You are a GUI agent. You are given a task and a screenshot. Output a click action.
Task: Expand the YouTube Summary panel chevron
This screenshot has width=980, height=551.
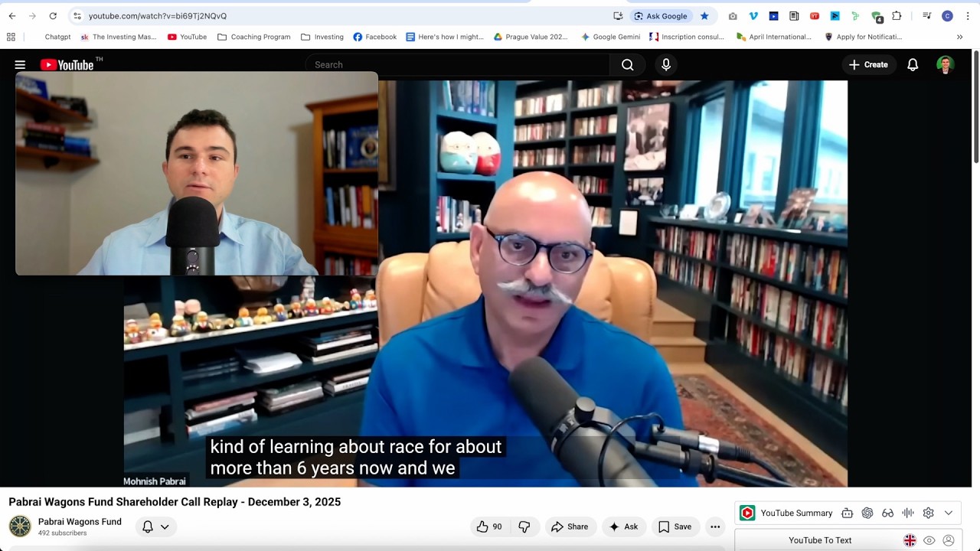(949, 513)
